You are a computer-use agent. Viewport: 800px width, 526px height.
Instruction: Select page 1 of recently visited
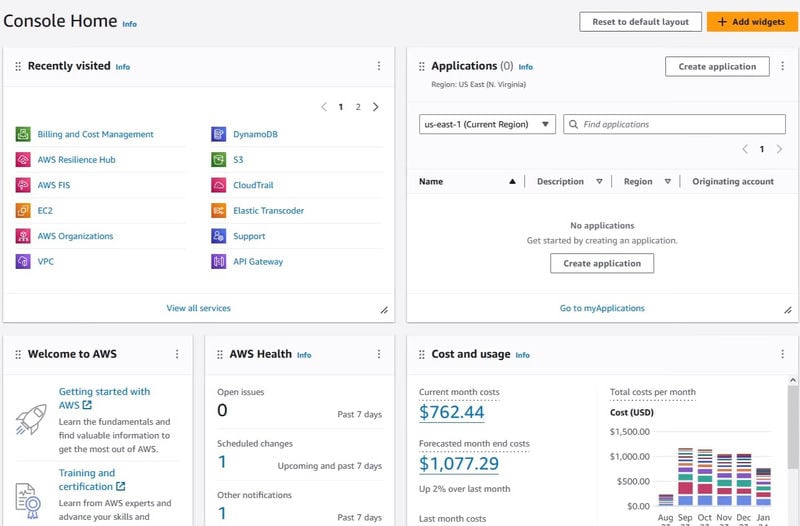(x=340, y=107)
